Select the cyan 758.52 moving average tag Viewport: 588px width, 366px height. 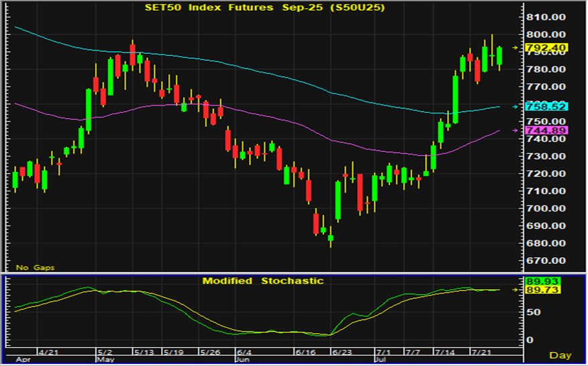coord(547,107)
